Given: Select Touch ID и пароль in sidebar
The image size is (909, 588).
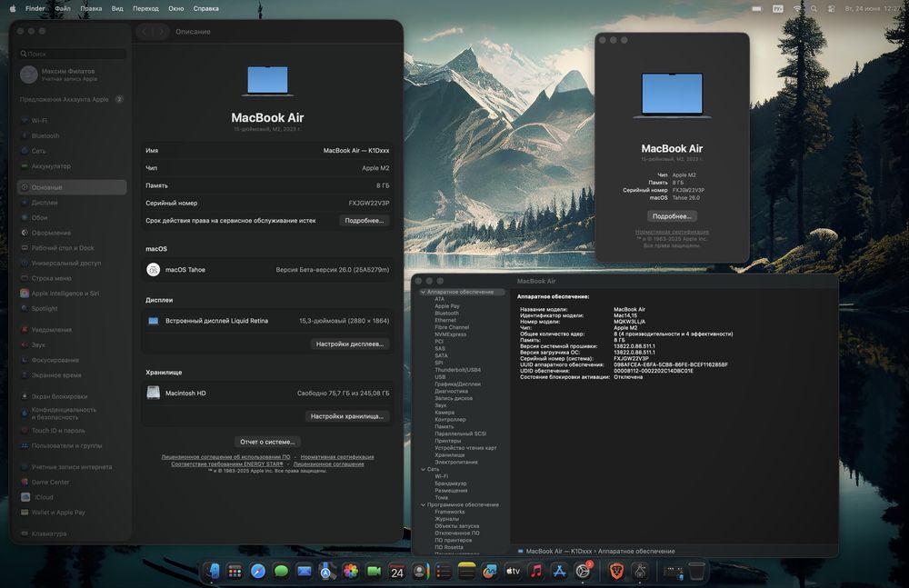Looking at the screenshot, I should [x=72, y=431].
